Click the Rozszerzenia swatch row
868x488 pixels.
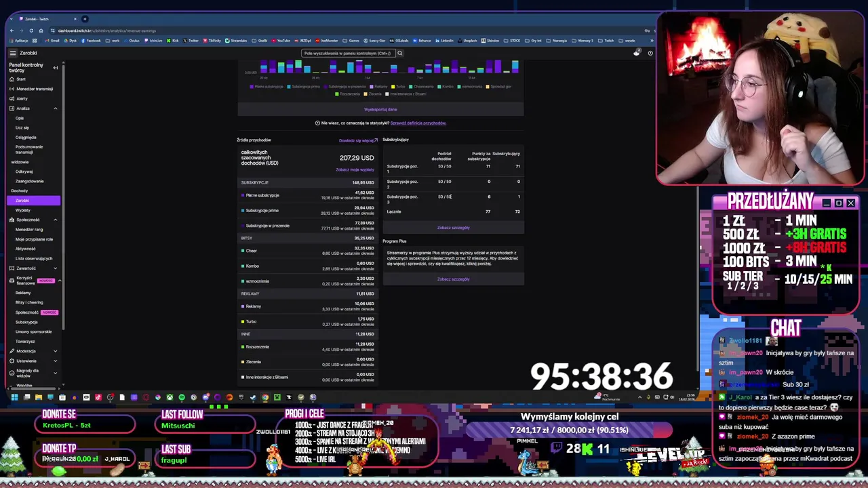(x=307, y=346)
